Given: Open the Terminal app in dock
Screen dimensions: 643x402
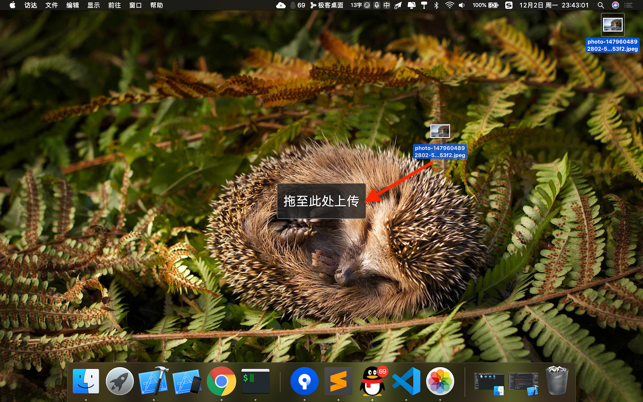Looking at the screenshot, I should (255, 381).
